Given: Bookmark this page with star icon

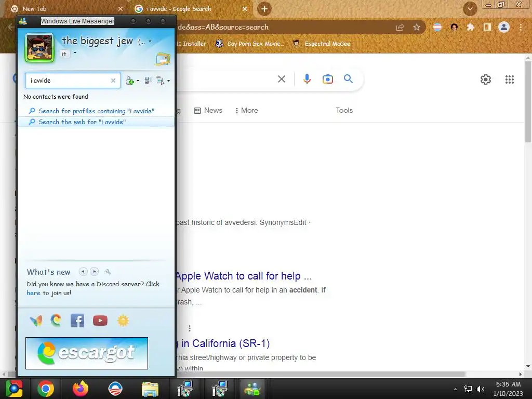Looking at the screenshot, I should (417, 27).
